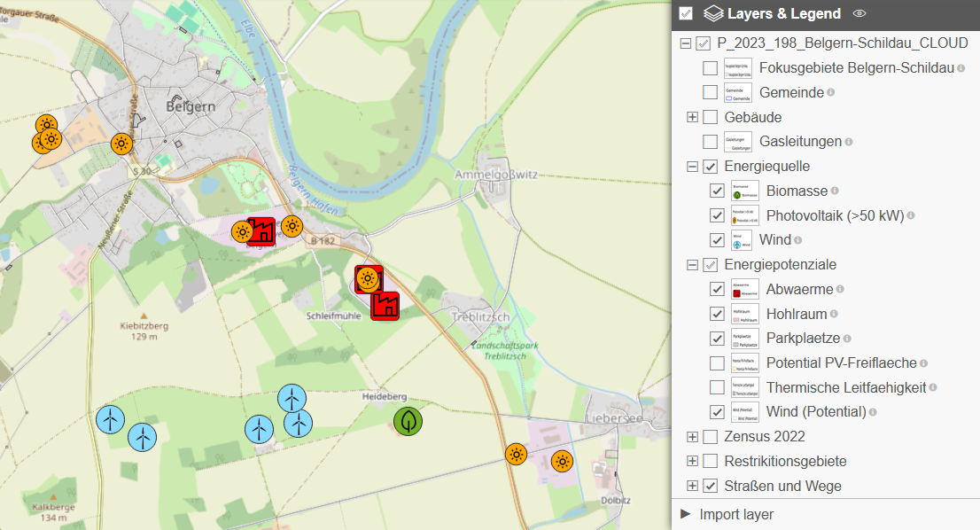Viewport: 980px width, 530px height.
Task: Click the solar marker in the Liebersee industrial area
Action: (563, 462)
